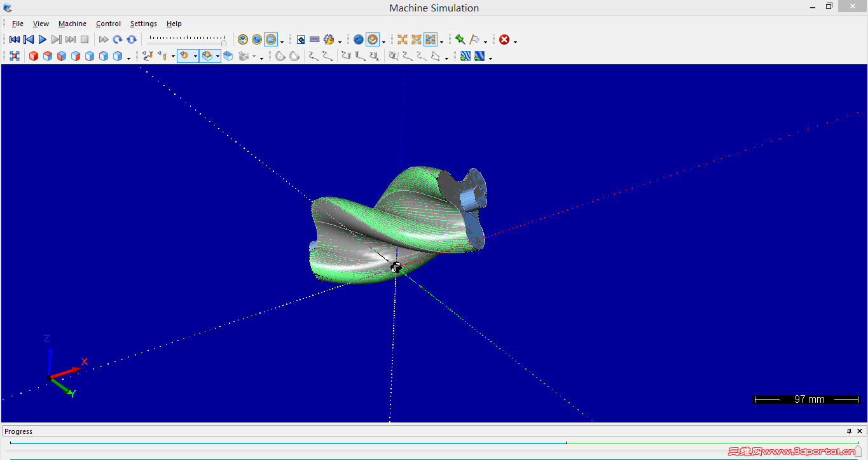
Task: Click the single curved blue restart arrow
Action: [118, 39]
